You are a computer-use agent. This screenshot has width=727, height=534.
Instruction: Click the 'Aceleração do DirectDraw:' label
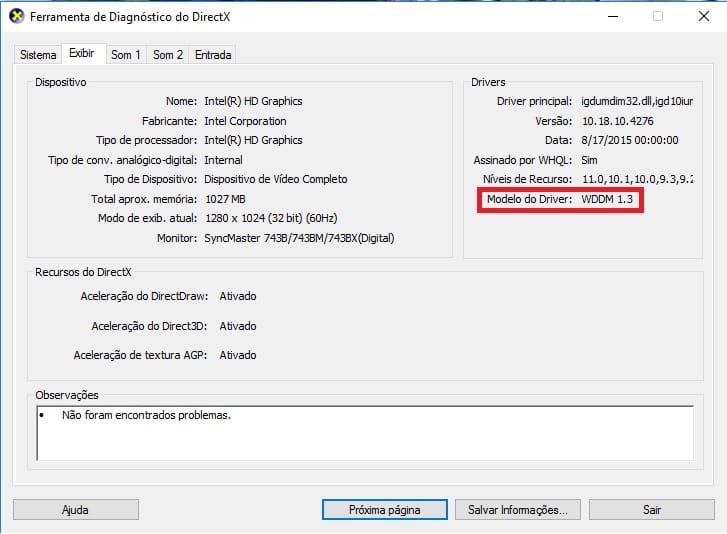[144, 296]
